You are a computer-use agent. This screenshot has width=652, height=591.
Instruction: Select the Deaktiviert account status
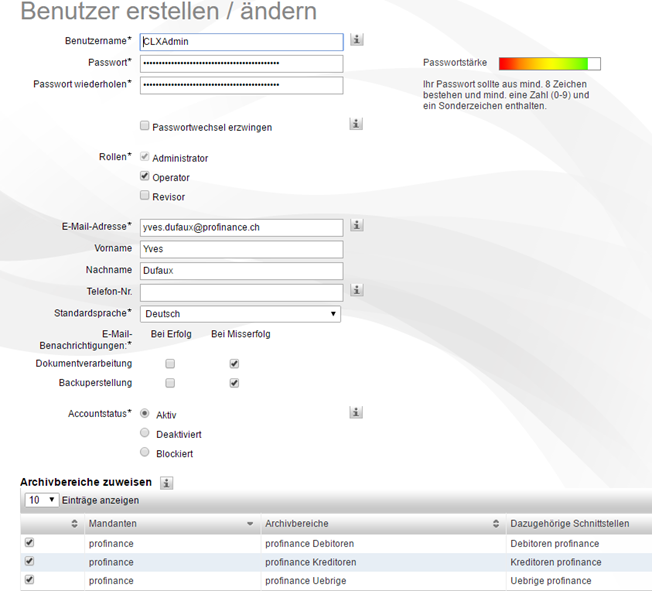click(x=145, y=433)
